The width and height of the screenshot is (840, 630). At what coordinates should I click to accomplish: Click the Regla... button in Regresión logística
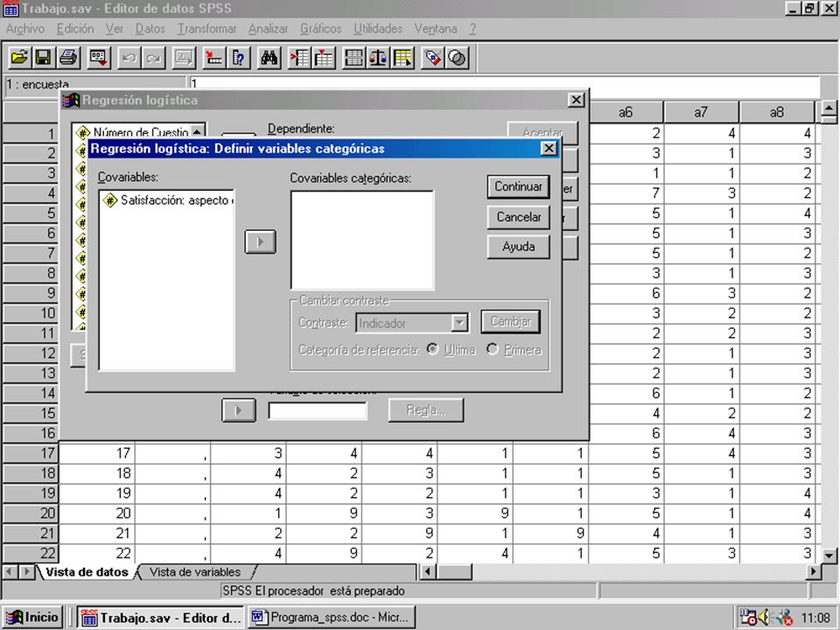426,410
